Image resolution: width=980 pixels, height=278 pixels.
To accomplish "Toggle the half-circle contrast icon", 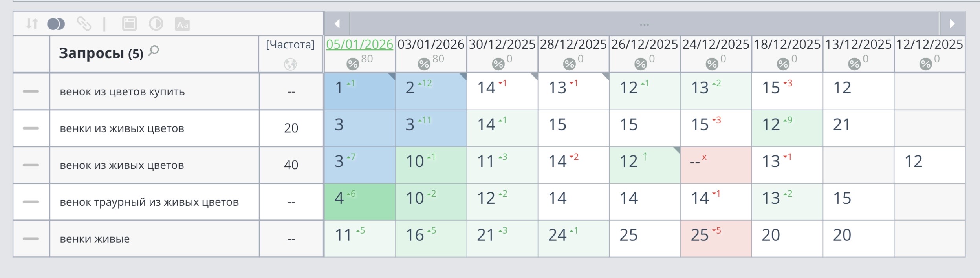I will pyautogui.click(x=156, y=24).
